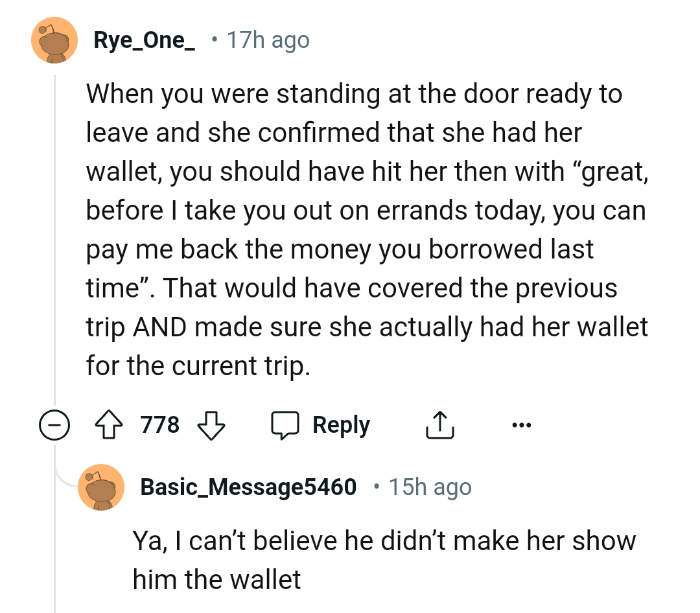Click the comment starting "When you were standing"
700x613 pixels.
point(354,95)
